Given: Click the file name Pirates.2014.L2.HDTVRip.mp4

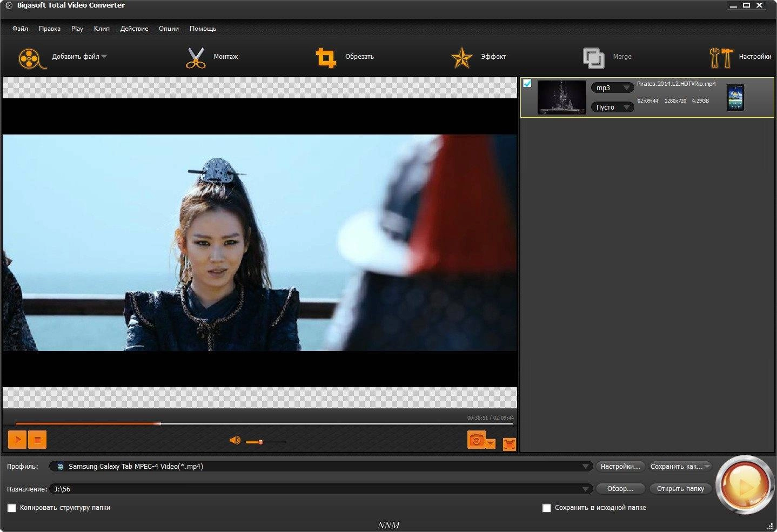Looking at the screenshot, I should (676, 84).
